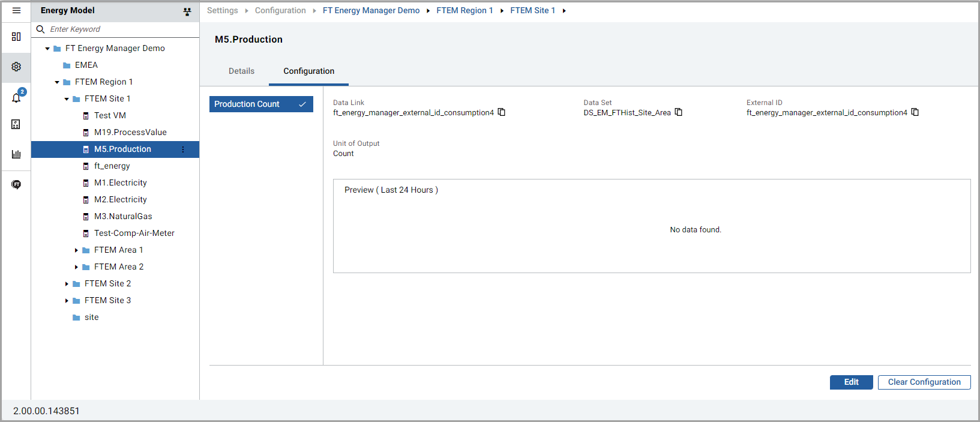
Task: Expand the FTEM Site 2 folder
Action: tap(67, 284)
